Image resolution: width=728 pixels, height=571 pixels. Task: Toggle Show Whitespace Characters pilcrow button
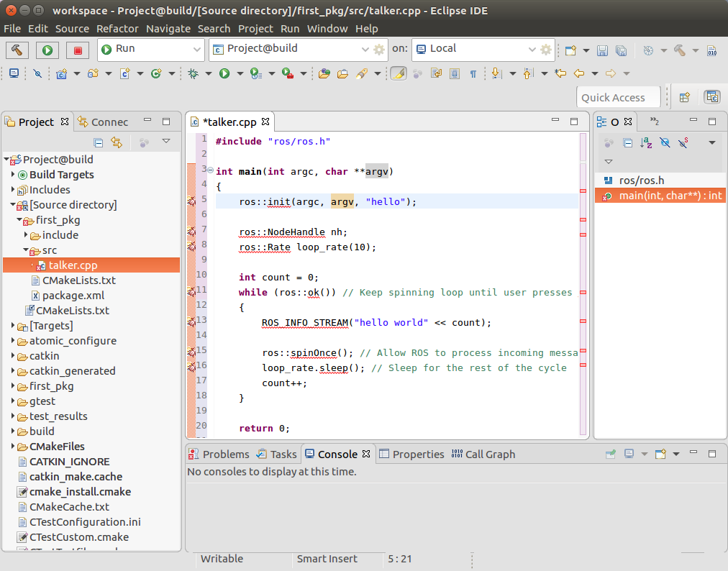point(473,73)
